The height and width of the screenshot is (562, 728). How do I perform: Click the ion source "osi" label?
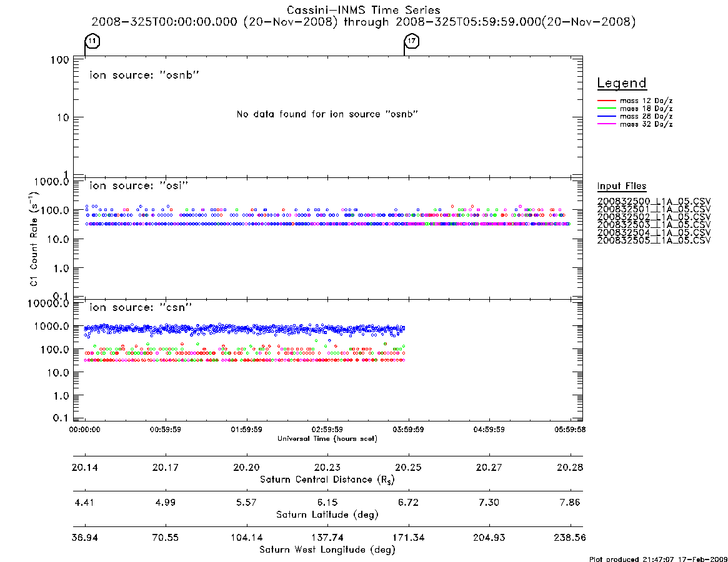pos(139,185)
